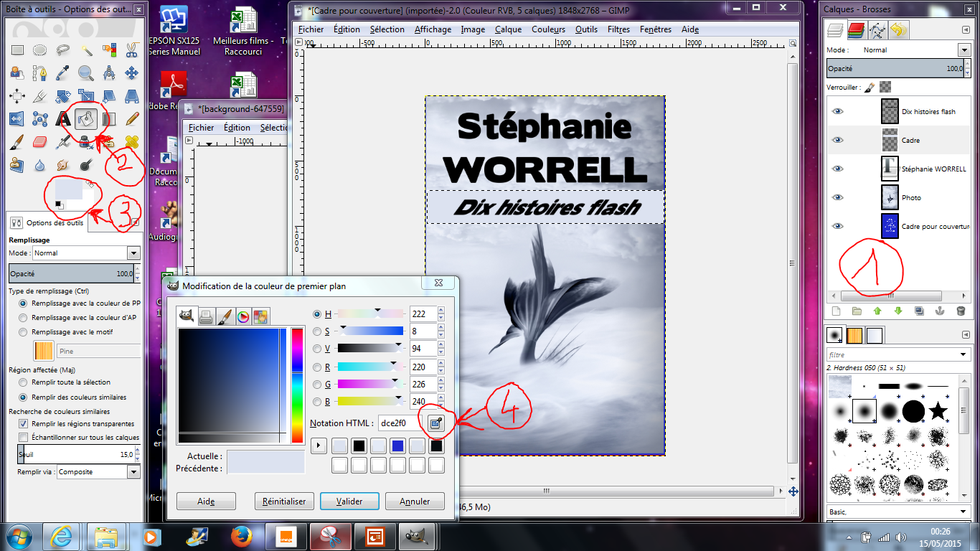Anchor the floating layer

click(940, 311)
